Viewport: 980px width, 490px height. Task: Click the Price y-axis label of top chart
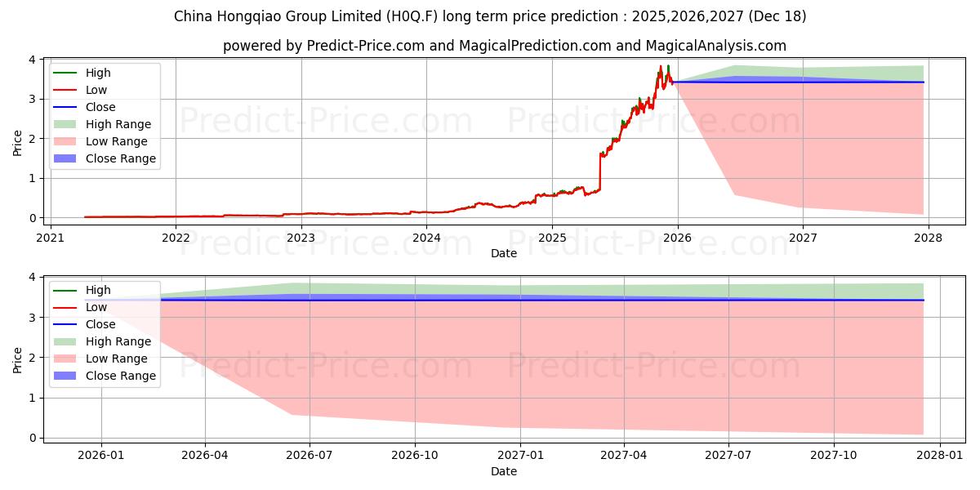(18, 143)
